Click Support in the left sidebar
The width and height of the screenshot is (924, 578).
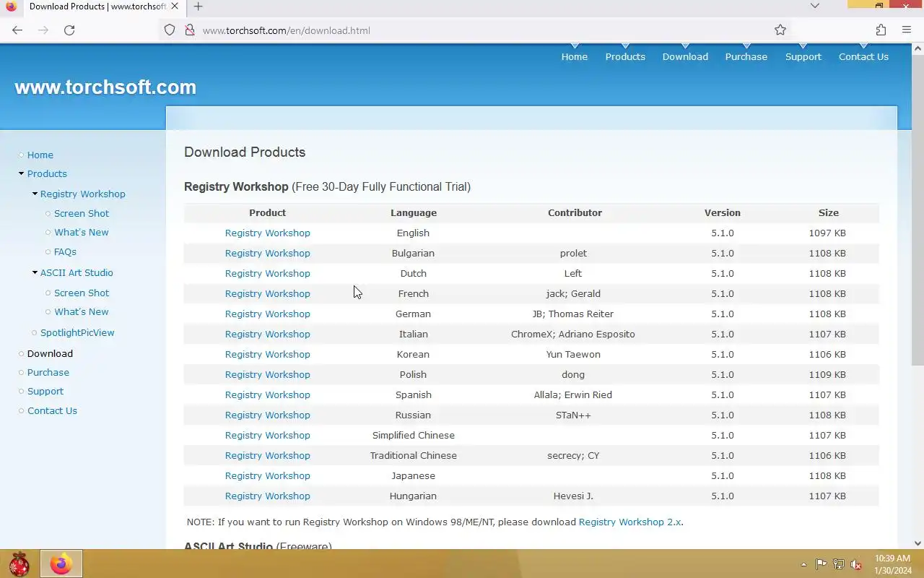tap(45, 391)
